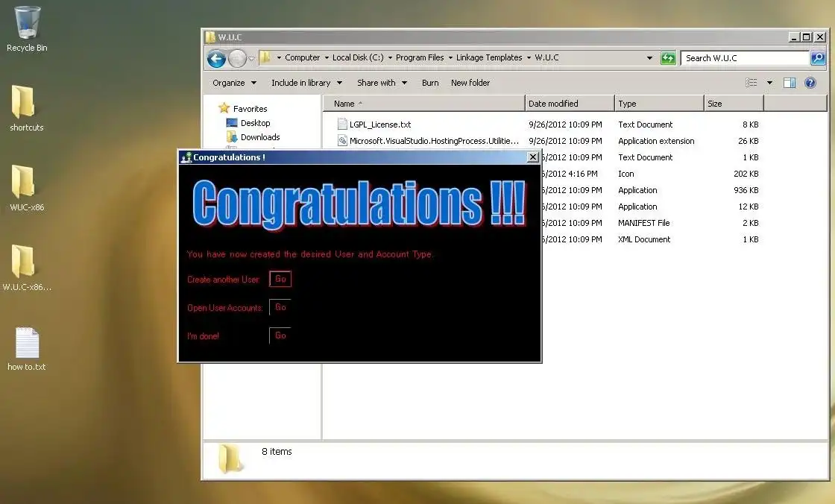Expand the arrow after Program Files breadcrumb
This screenshot has width=835, height=504.
tap(450, 57)
